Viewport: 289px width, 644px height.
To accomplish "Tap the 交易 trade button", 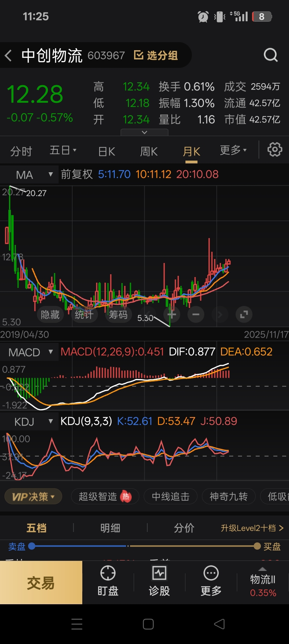I will (x=41, y=583).
